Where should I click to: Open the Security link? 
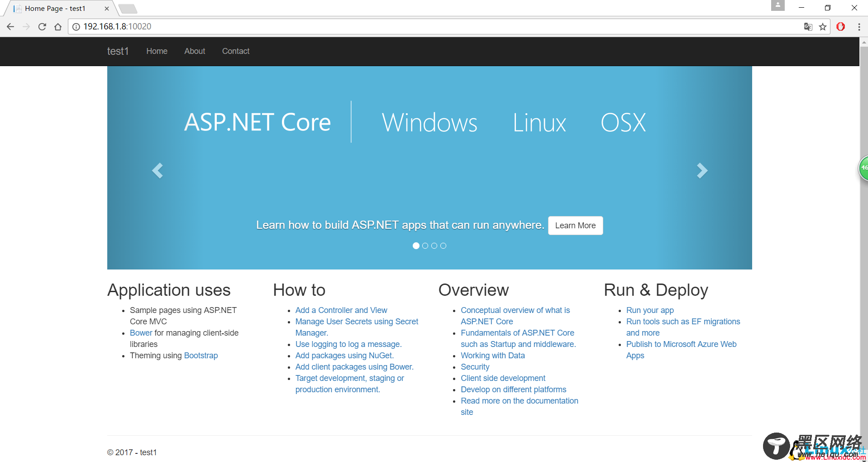coord(475,367)
